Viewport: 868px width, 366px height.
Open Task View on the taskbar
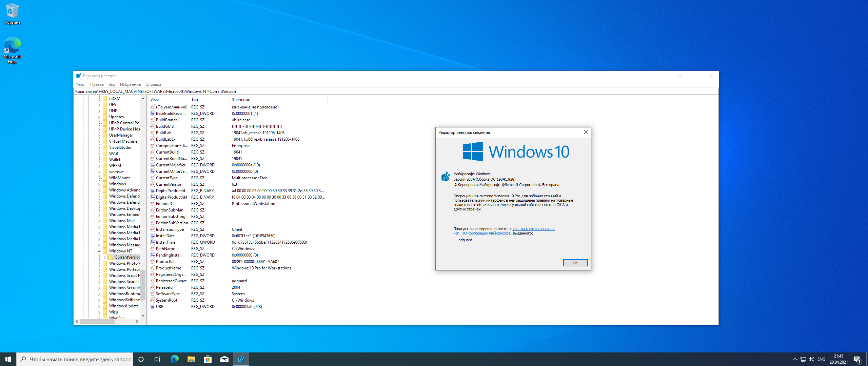pos(157,359)
